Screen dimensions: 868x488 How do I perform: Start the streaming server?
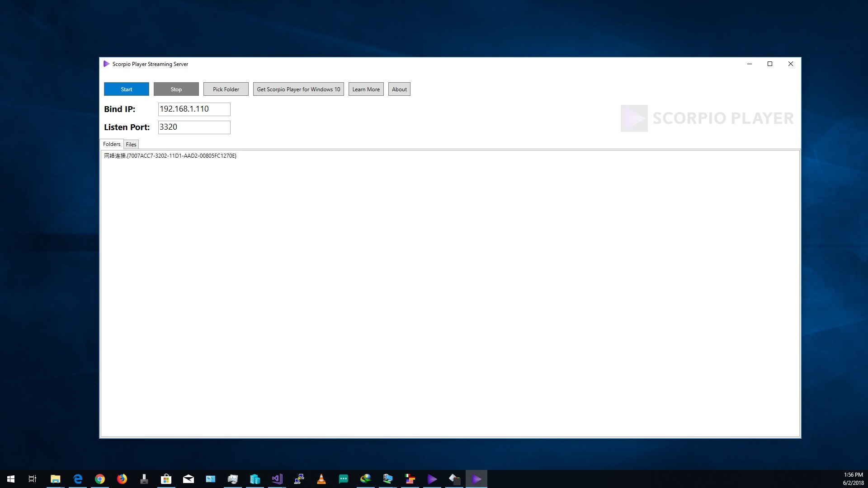pyautogui.click(x=126, y=89)
